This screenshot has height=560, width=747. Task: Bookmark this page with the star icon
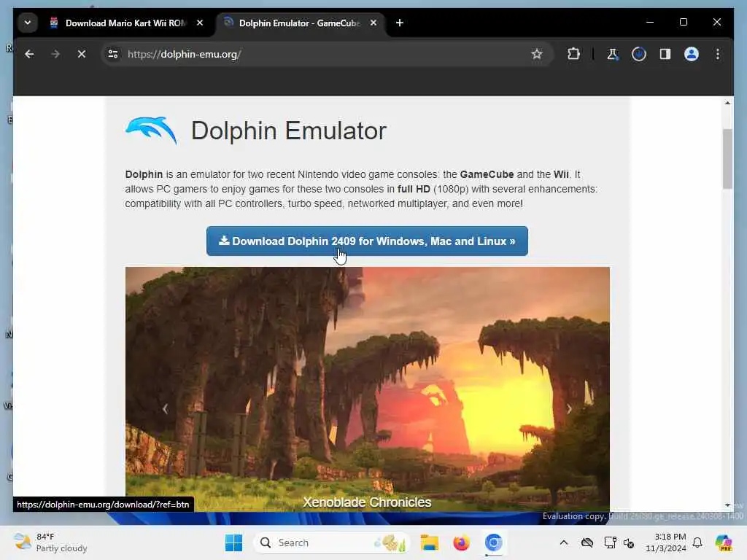tap(537, 54)
